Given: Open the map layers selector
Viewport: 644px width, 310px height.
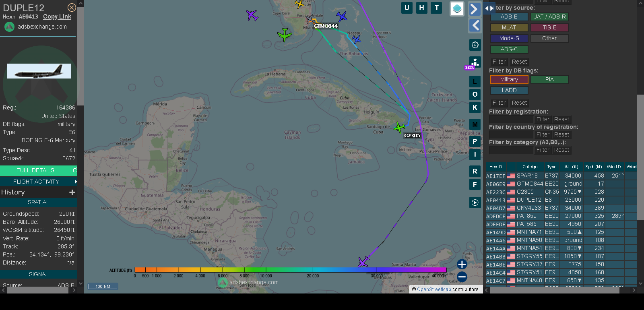Looking at the screenshot, I should pyautogui.click(x=457, y=9).
